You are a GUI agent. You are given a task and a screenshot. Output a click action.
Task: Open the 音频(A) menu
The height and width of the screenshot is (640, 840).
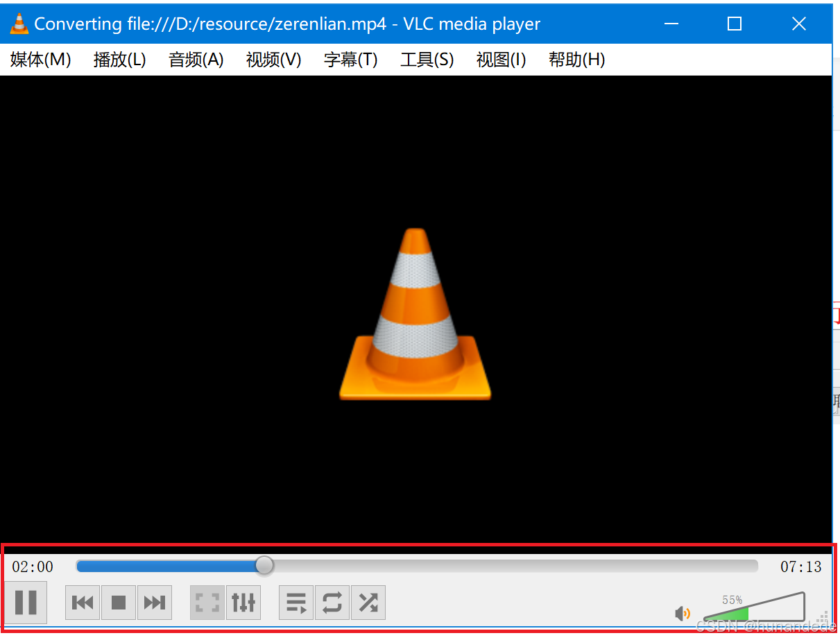[196, 60]
